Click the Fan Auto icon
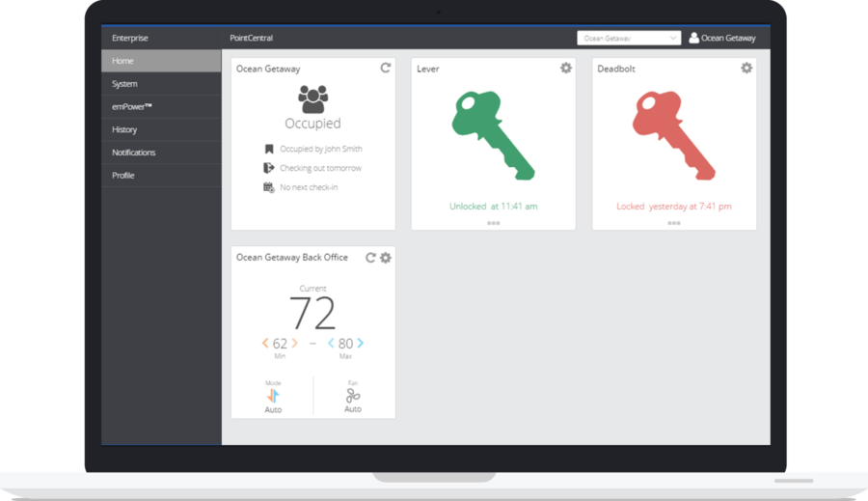Viewport: 868px width, 501px height. (353, 395)
